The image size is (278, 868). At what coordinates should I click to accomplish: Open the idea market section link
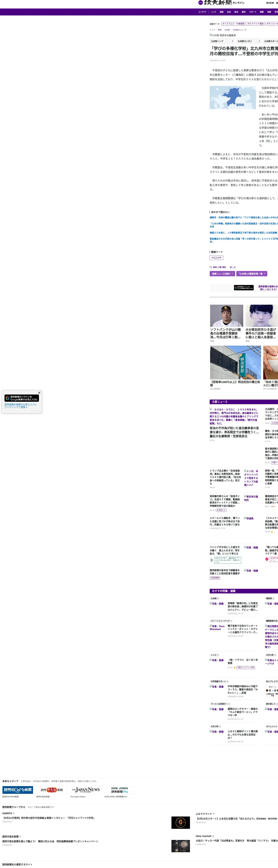click(x=205, y=836)
